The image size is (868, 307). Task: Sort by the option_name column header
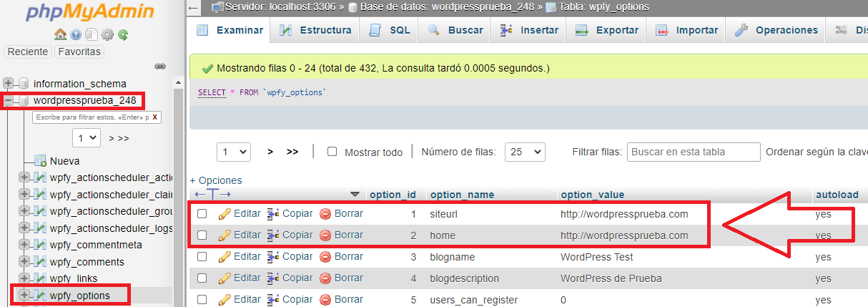461,195
